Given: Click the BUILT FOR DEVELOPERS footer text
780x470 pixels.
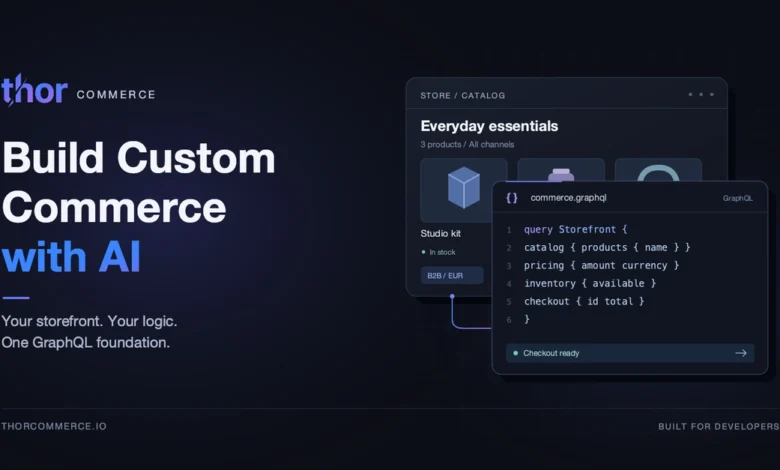Looking at the screenshot, I should tap(718, 426).
